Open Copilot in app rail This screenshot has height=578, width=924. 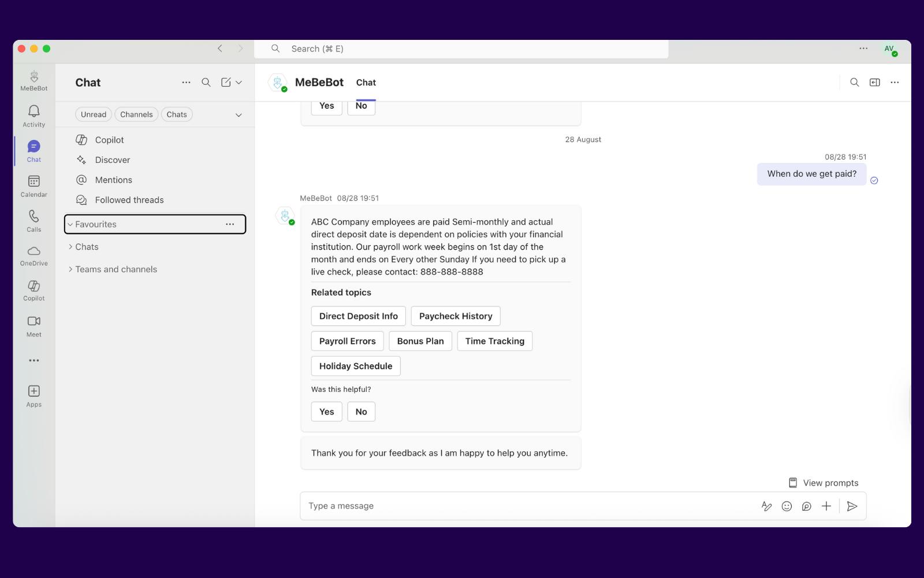click(x=34, y=291)
